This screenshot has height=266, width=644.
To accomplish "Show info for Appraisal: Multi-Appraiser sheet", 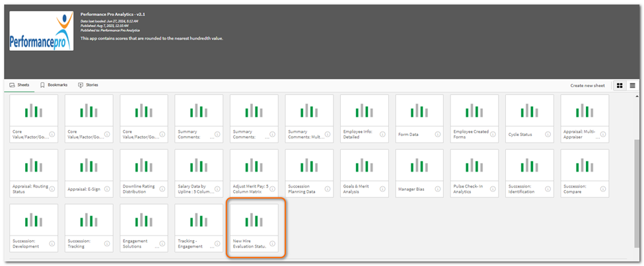I will (x=602, y=134).
